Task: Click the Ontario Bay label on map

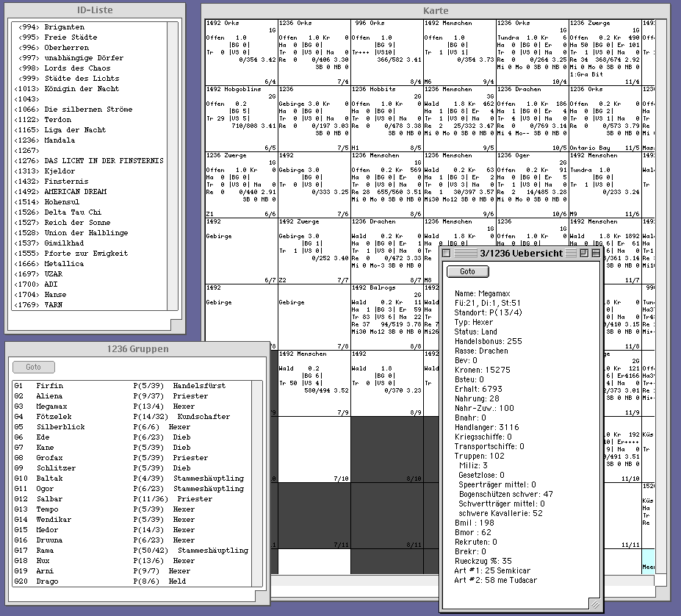Action: (590, 148)
